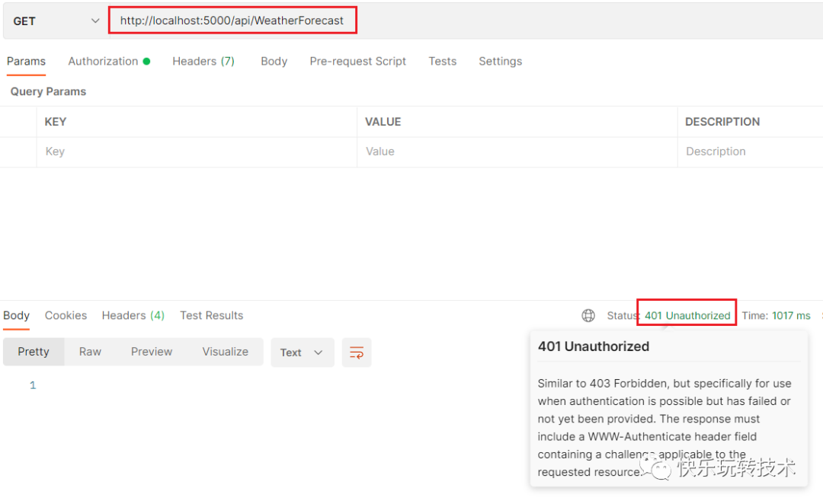
Task: Click the request URL input field
Action: [x=232, y=21]
